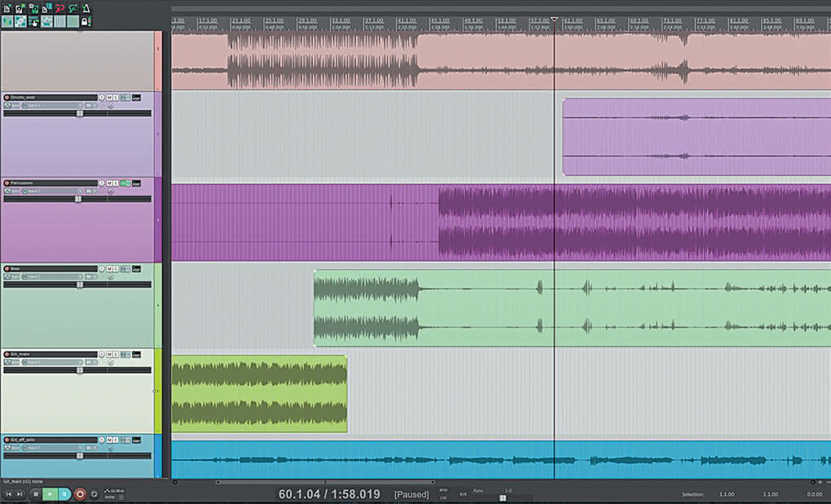Mute the Git_main track
This screenshot has width=831, height=504.
tap(109, 354)
